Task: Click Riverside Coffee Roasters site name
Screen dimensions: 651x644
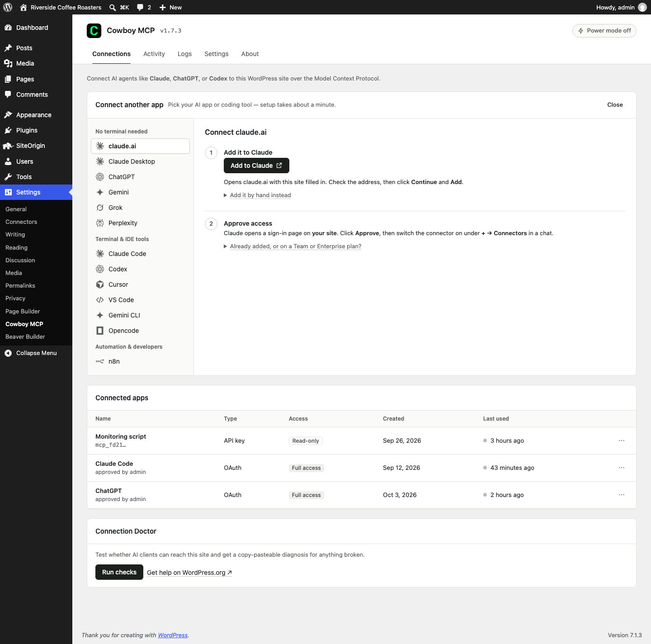Action: (61, 7)
